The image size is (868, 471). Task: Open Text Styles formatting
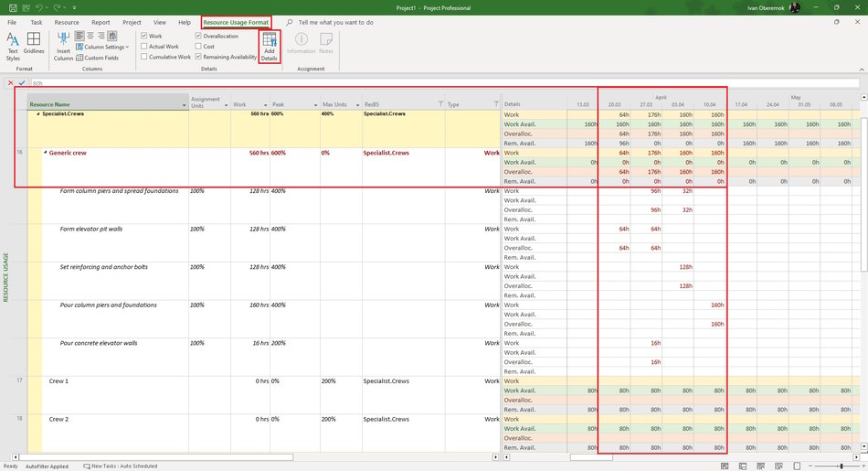click(x=13, y=47)
